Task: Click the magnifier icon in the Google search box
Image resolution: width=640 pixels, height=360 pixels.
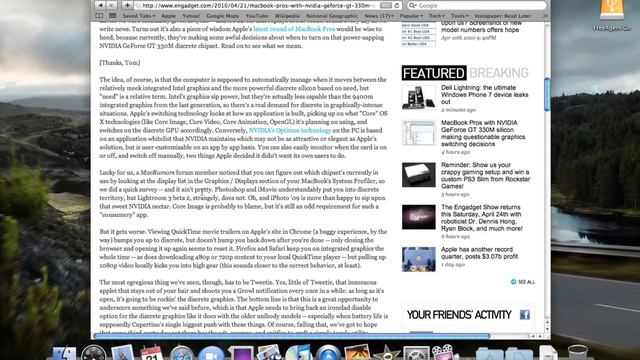Action: click(x=413, y=5)
